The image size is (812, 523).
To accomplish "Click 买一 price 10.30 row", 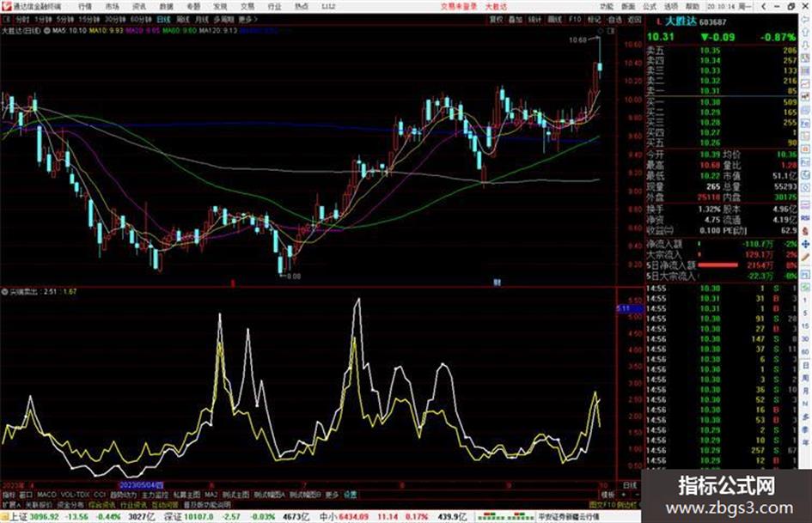I will click(722, 102).
